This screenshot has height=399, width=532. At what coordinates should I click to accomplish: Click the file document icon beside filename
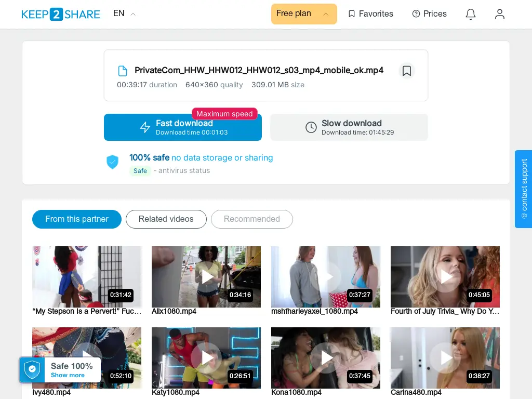coord(123,71)
